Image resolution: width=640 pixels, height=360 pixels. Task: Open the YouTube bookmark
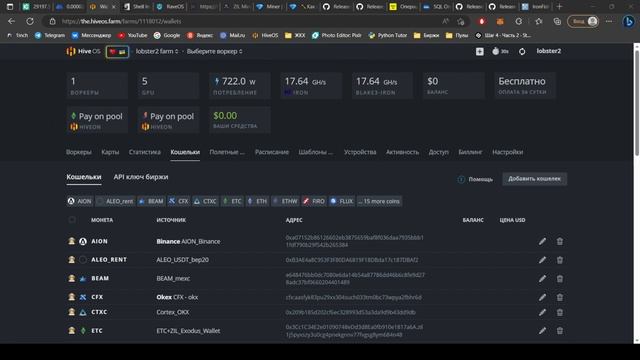133,36
